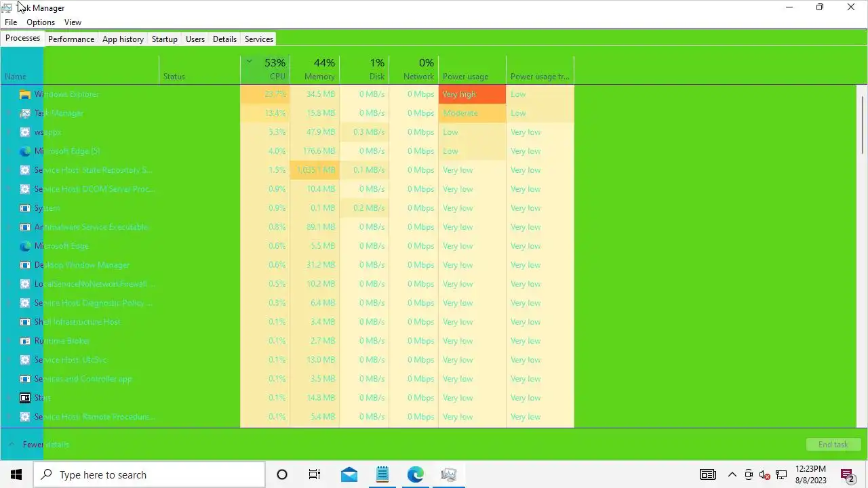
Task: Open the Windows Start menu button
Action: (16, 474)
